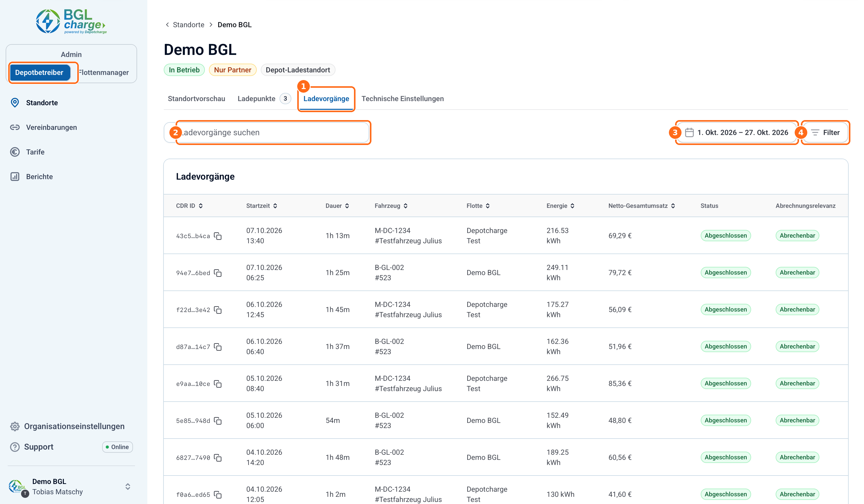The width and height of the screenshot is (864, 504).
Task: Click the Online support status badge
Action: [x=117, y=447]
